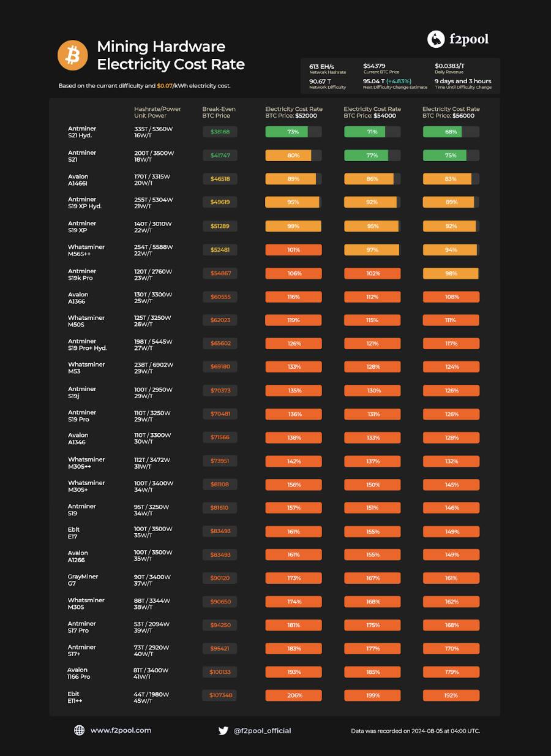Image resolution: width=551 pixels, height=756 pixels.
Task: Click the f2pool fish logo icon
Action: pyautogui.click(x=435, y=39)
